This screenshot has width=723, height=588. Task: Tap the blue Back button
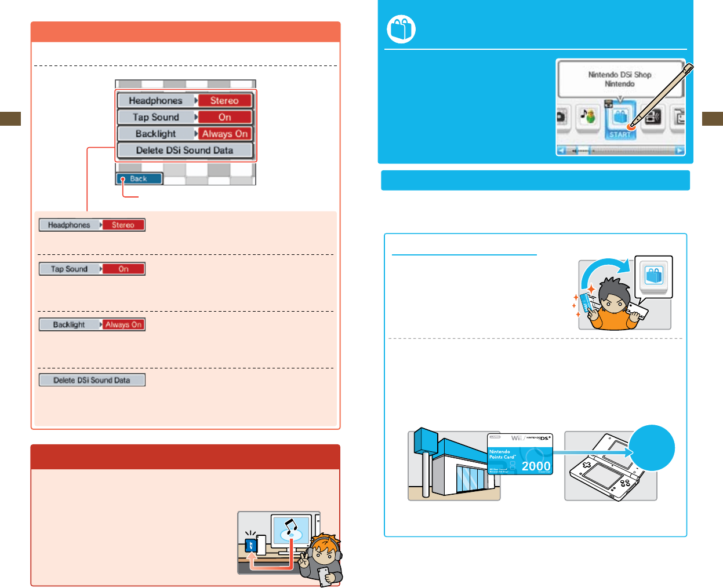(139, 179)
